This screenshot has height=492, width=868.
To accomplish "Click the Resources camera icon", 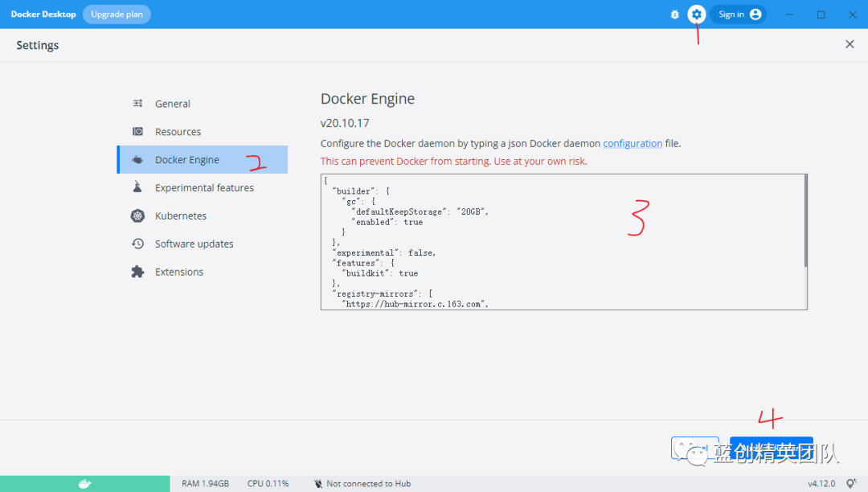I will 138,132.
